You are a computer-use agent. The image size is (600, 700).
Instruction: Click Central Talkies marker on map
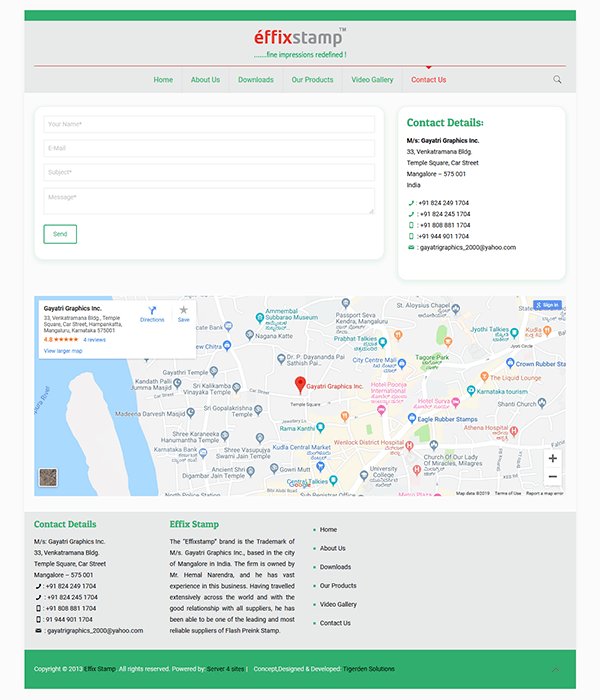coord(333,480)
